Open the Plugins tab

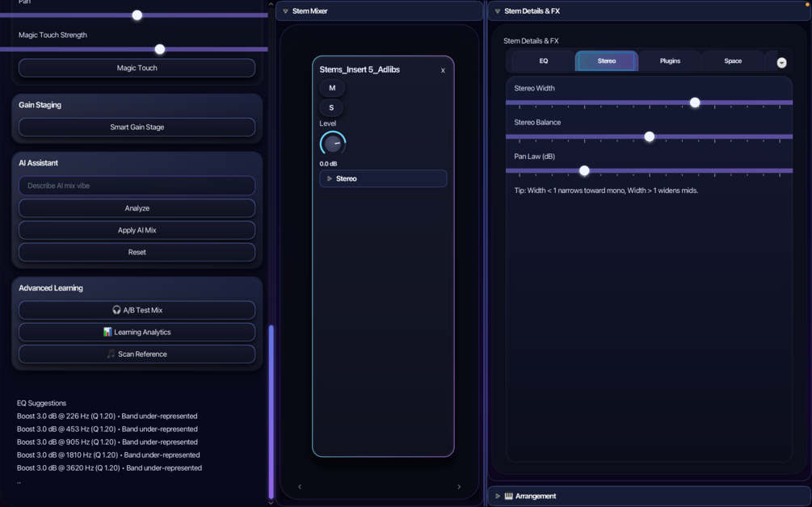670,61
